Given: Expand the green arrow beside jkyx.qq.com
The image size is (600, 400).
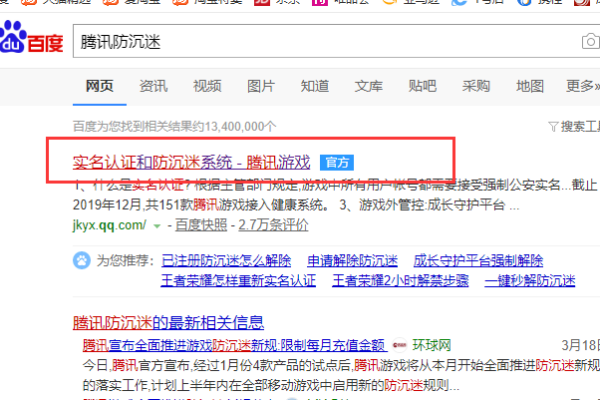Looking at the screenshot, I should [x=157, y=226].
